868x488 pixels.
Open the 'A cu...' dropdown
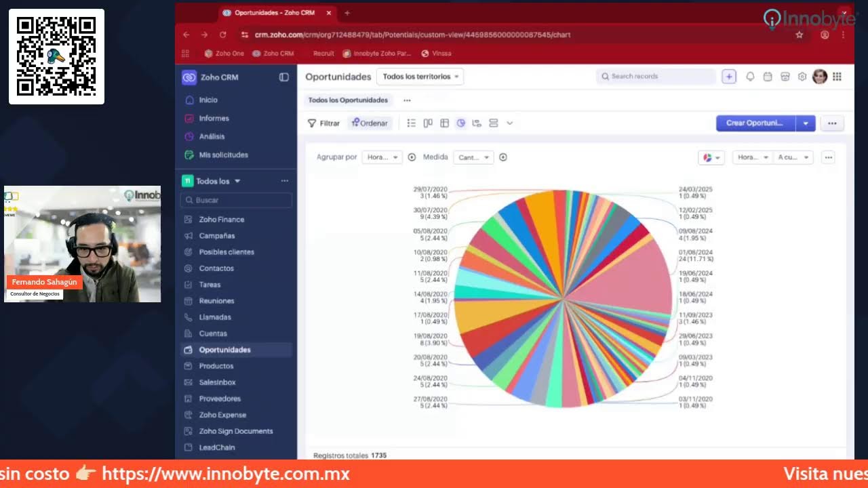[x=793, y=157]
